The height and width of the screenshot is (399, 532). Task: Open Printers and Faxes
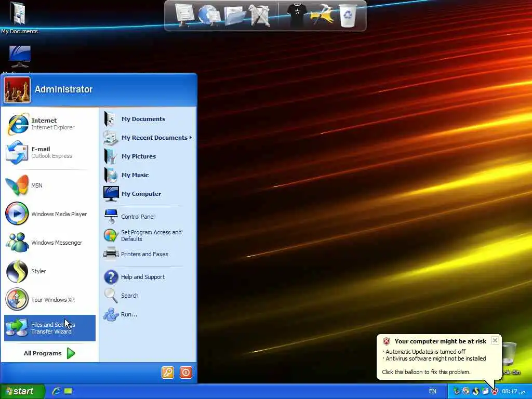pyautogui.click(x=148, y=254)
